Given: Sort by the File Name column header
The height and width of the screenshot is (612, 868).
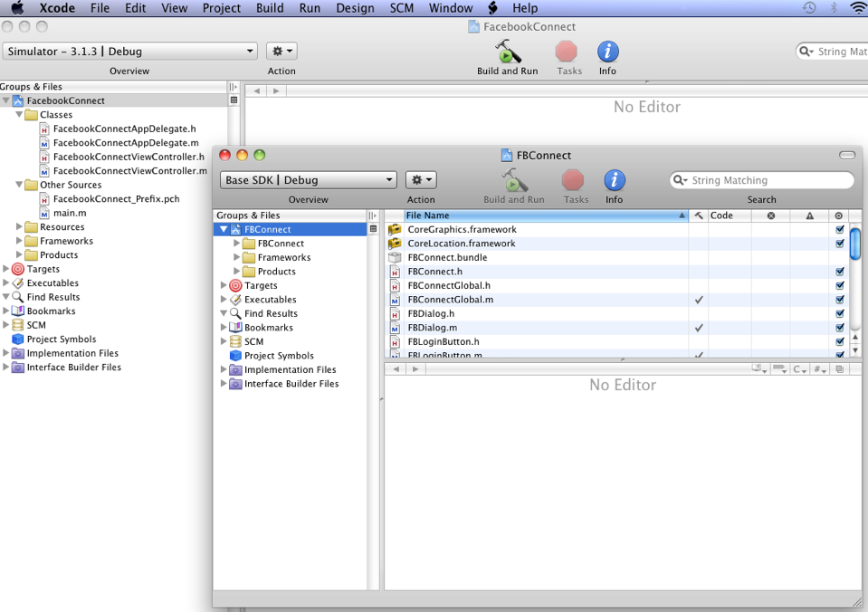Looking at the screenshot, I should tap(546, 215).
